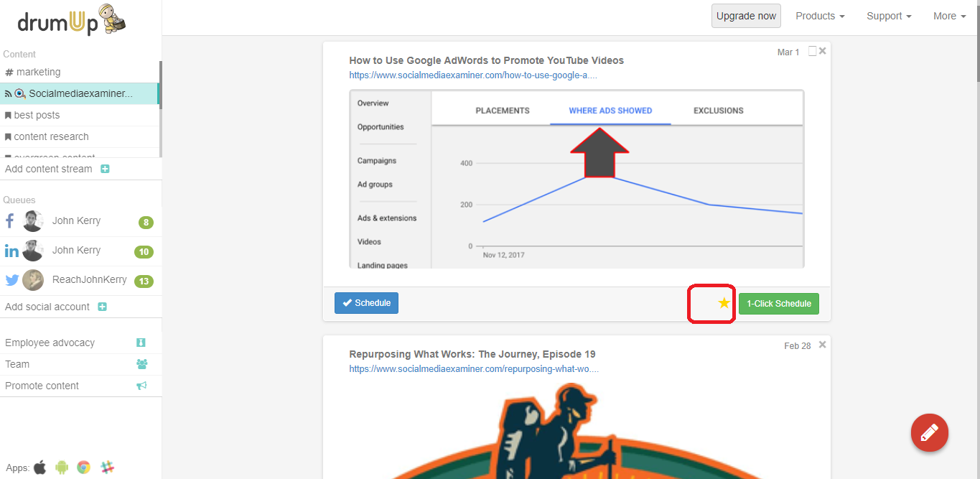Open the Repurposing What Works post title
Viewport: 980px width, 479px height.
pos(472,354)
